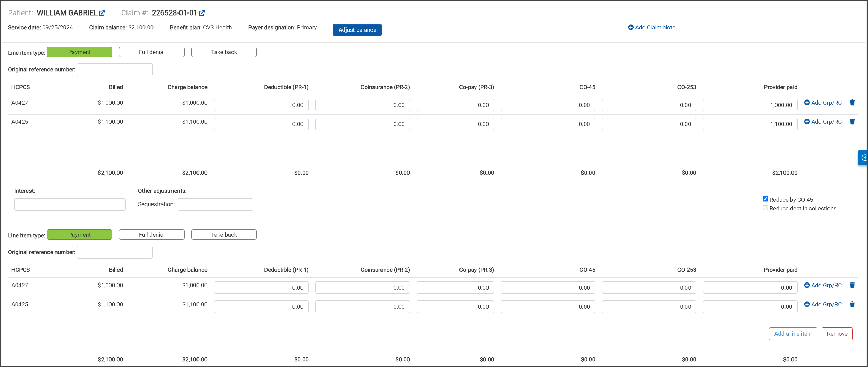Click the Sequestration input field
The image size is (868, 367).
[215, 204]
